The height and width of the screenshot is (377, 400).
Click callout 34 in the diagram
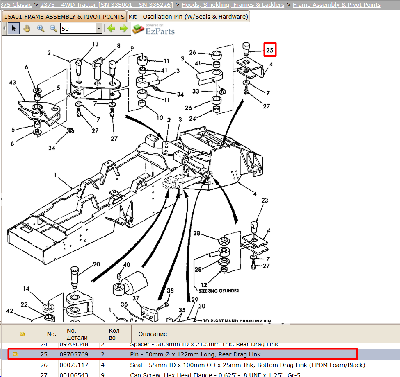point(180,95)
